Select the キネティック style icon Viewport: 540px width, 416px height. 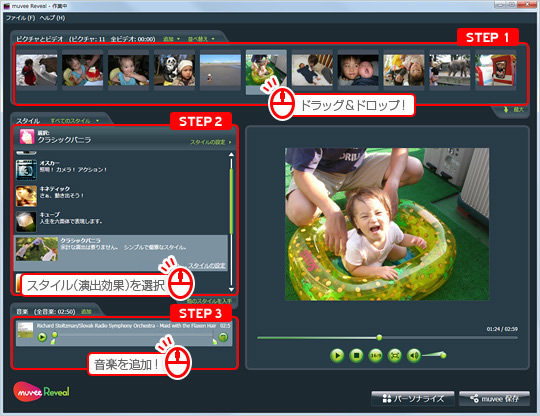coord(26,196)
